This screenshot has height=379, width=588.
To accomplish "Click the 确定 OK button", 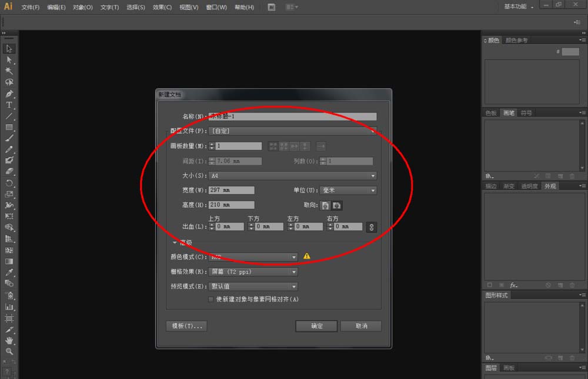I will tap(316, 326).
